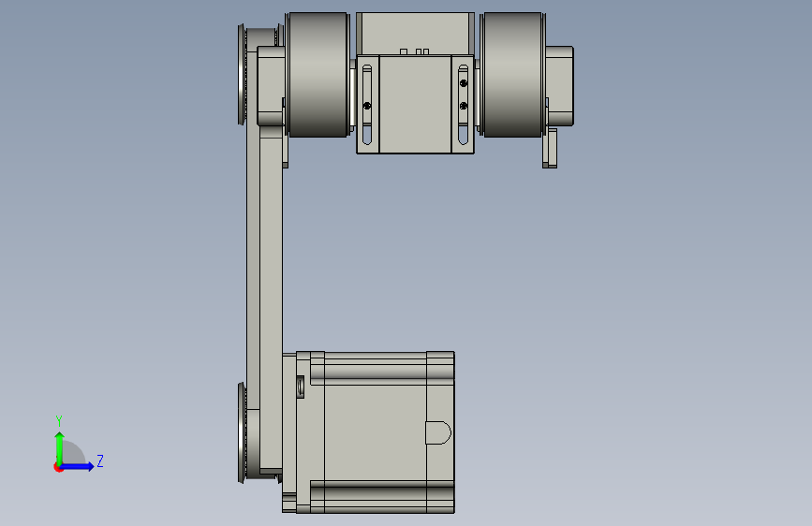The image size is (812, 526).
Task: Select the central bracket block between rollers
Action: pyautogui.click(x=415, y=104)
